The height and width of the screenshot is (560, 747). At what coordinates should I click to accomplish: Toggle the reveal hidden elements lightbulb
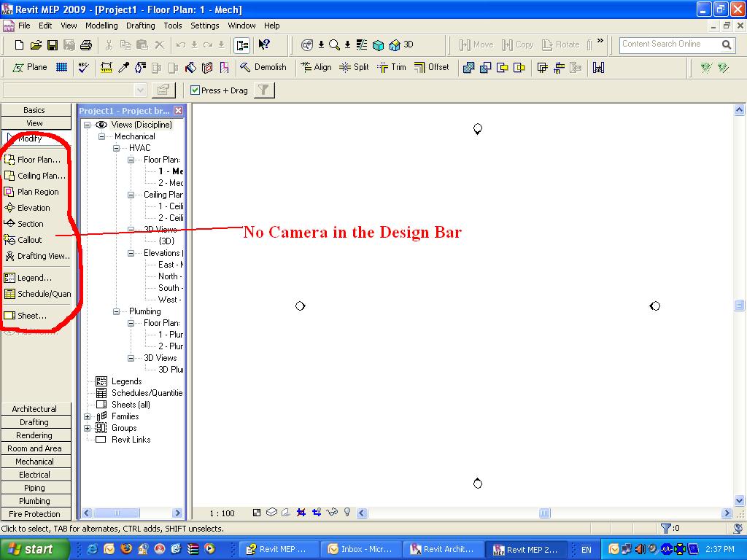click(x=347, y=513)
